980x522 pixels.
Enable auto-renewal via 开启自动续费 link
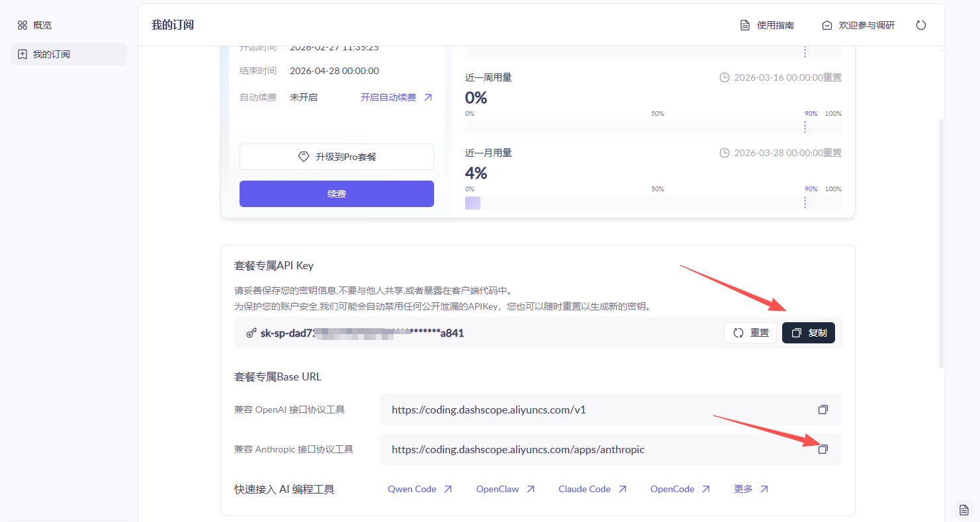pos(396,97)
